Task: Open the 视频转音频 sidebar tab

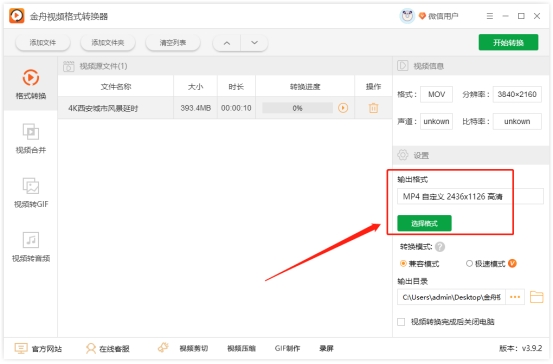Action: point(31,247)
